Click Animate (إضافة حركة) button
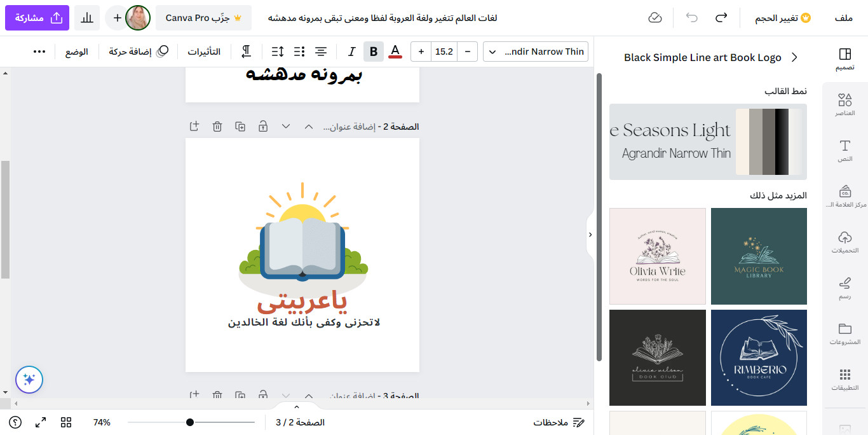This screenshot has height=435, width=868. 139,52
